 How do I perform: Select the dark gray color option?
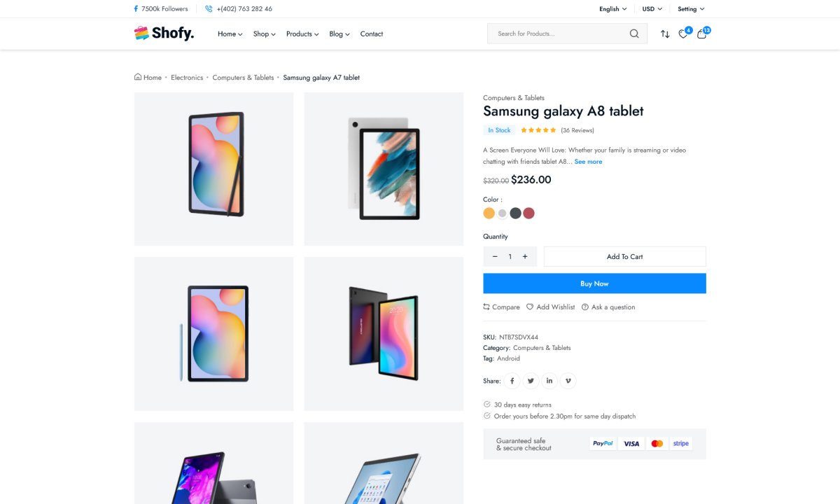[516, 213]
